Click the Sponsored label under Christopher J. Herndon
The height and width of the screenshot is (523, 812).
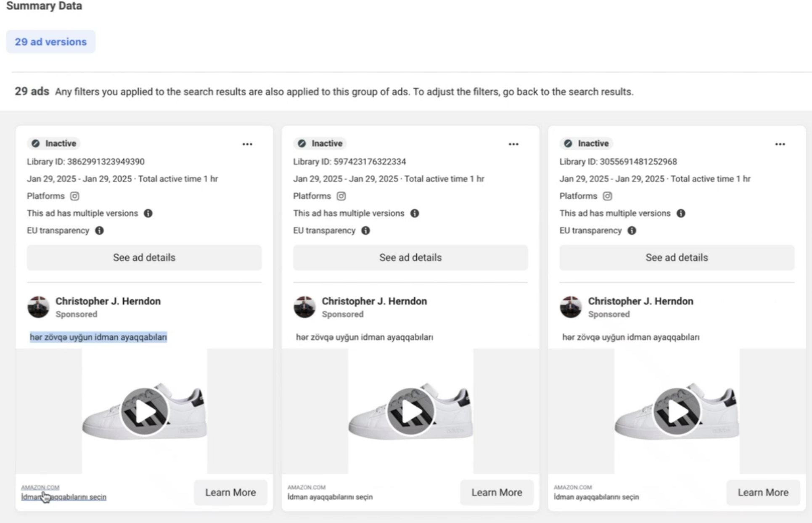[x=77, y=314]
